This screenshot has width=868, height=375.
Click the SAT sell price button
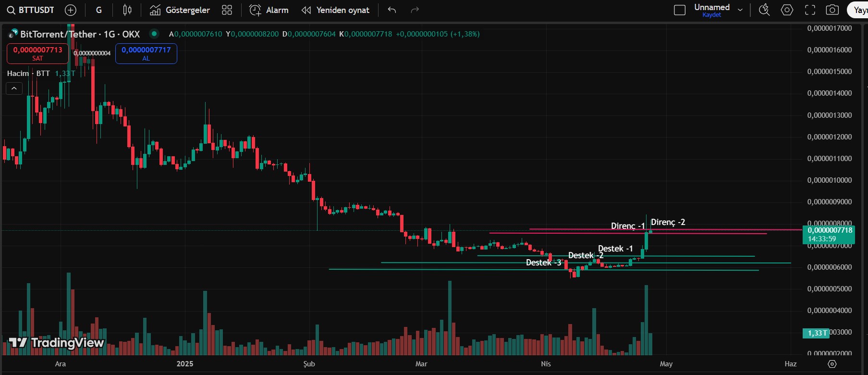pyautogui.click(x=37, y=53)
